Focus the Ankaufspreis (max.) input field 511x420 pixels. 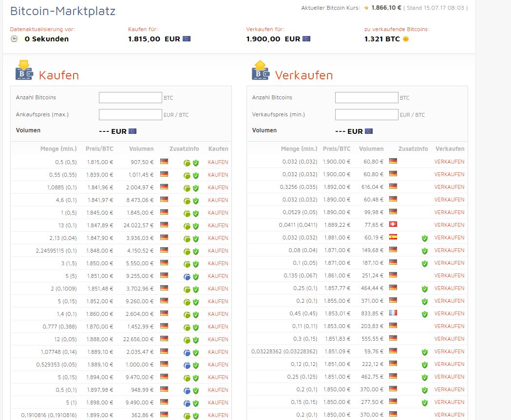pos(131,115)
